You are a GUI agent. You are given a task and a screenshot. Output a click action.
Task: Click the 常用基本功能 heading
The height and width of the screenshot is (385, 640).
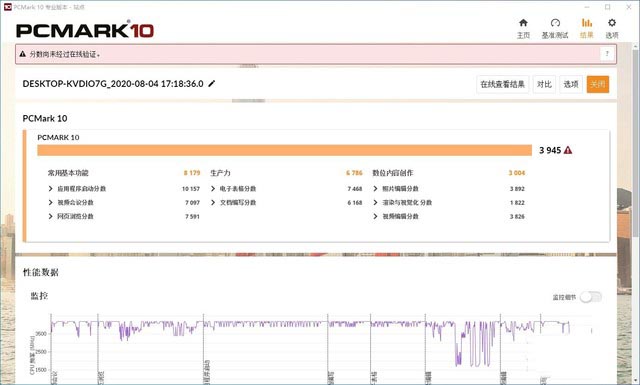tap(68, 173)
